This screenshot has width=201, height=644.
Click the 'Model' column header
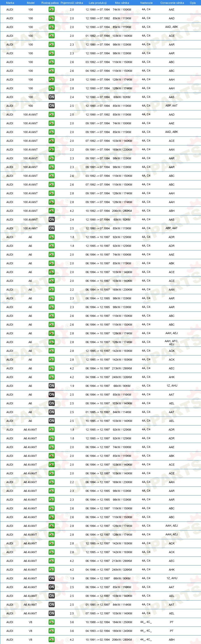[31, 3]
